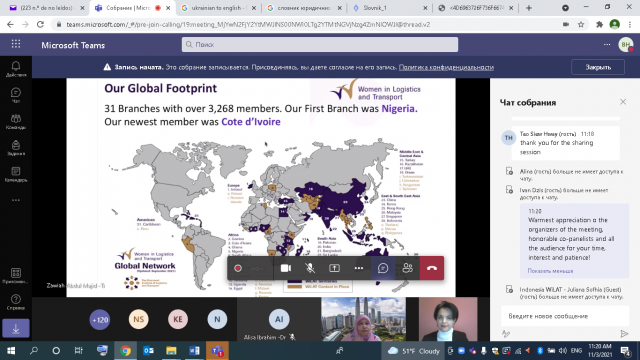Open more actions in meeting toolbar
Screen dimensions: 640x360
(359, 268)
